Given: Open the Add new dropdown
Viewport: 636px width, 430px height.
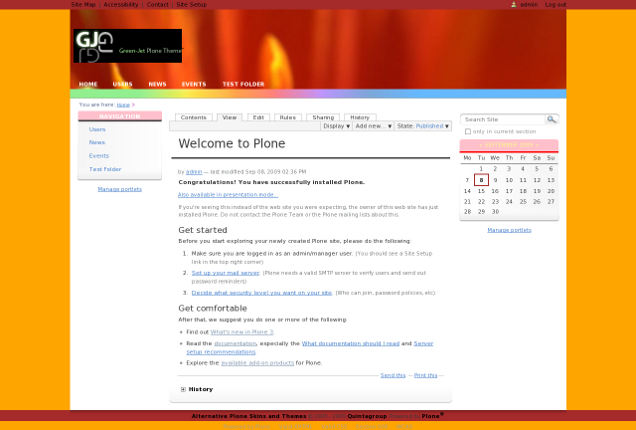Looking at the screenshot, I should 374,126.
